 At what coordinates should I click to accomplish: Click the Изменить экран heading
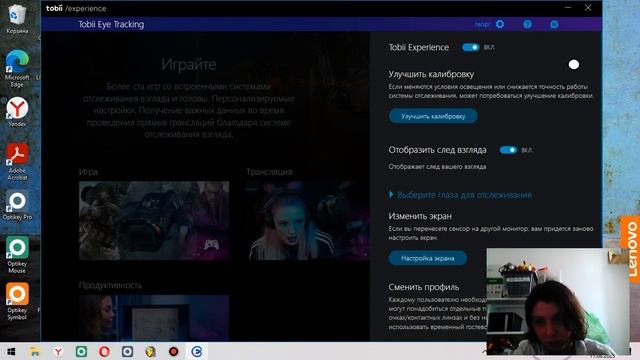point(420,216)
